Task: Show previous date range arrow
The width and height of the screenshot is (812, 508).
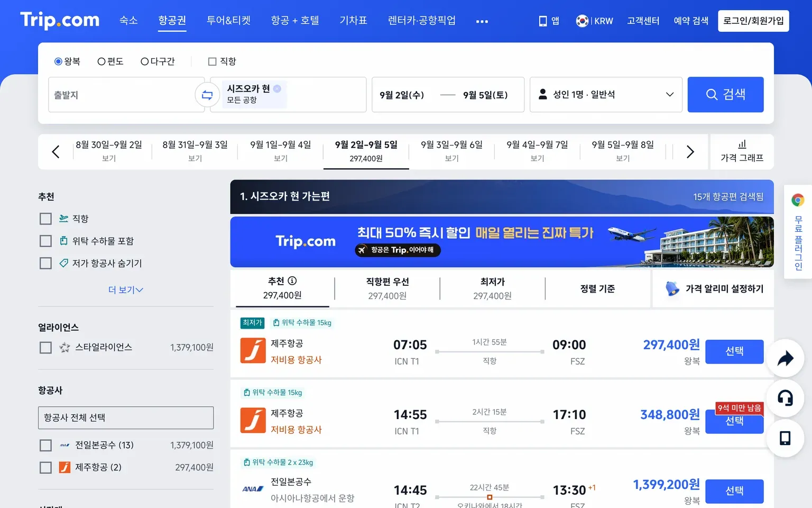Action: click(x=56, y=152)
